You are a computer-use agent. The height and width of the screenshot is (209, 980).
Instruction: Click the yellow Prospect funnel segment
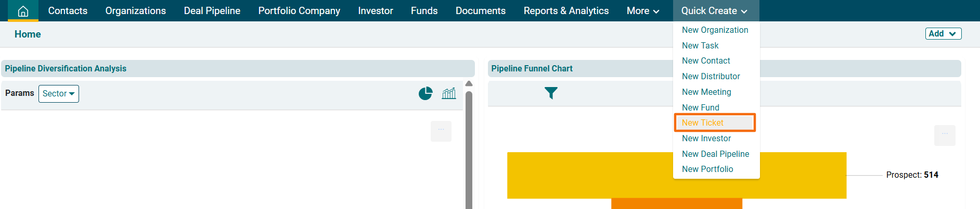point(588,175)
